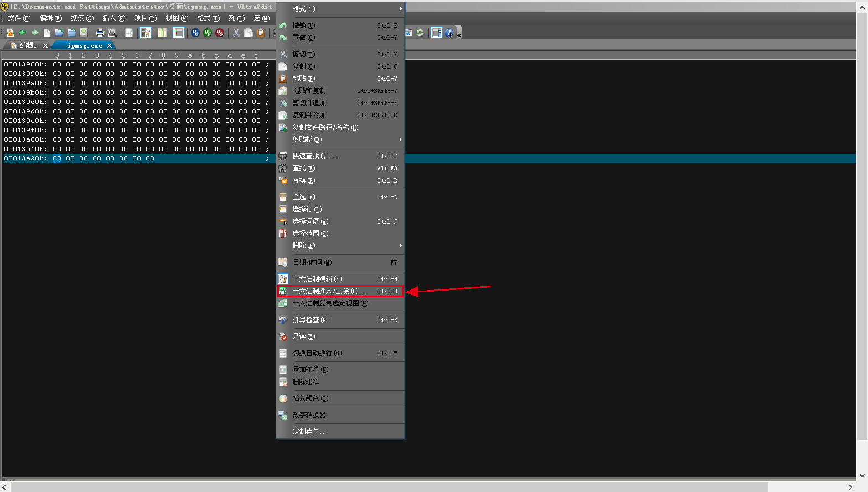The image size is (868, 492).
Task: Click the address 00013a20h: row
Action: pyautogui.click(x=25, y=158)
